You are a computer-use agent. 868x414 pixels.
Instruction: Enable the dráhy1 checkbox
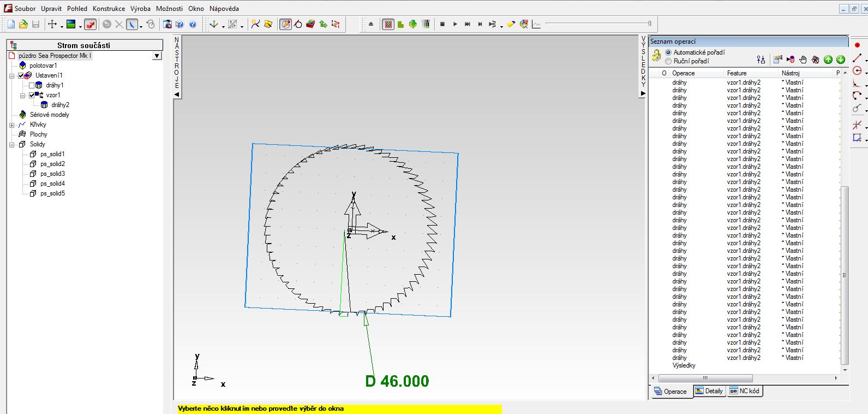(x=32, y=85)
